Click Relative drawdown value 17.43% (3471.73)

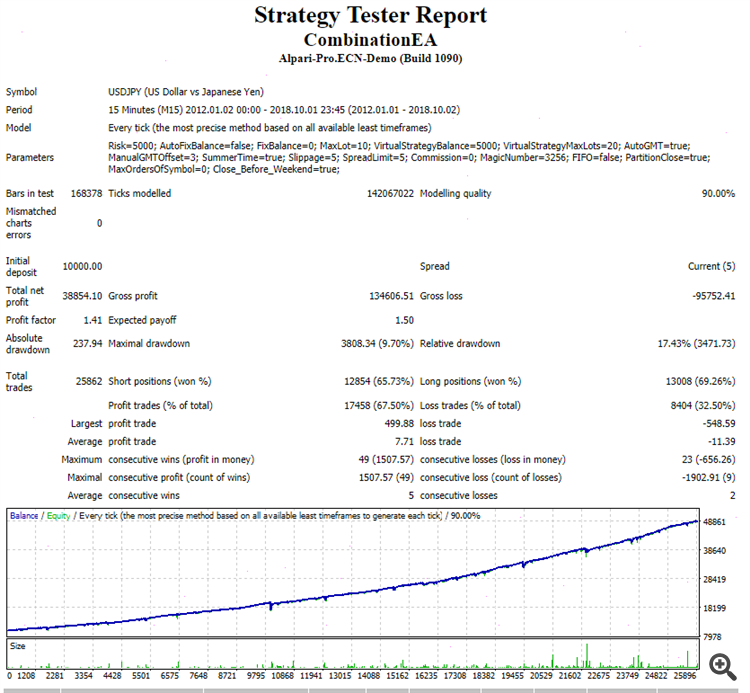point(696,343)
